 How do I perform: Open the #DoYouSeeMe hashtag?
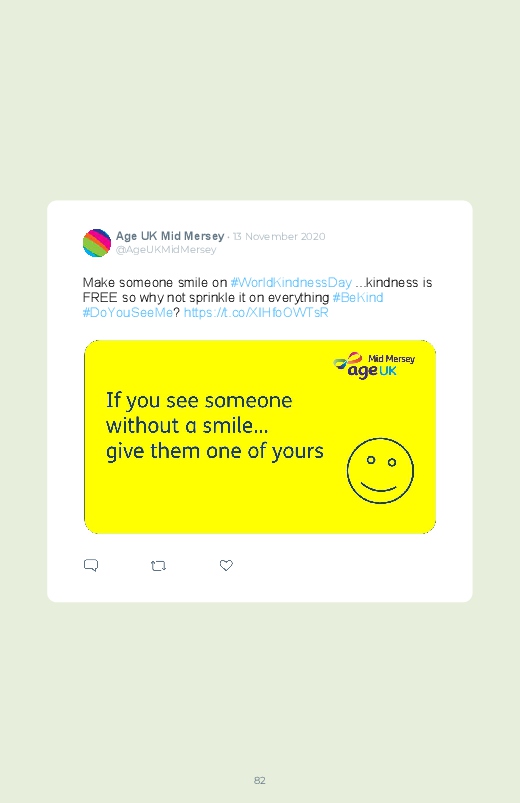pyautogui.click(x=128, y=312)
